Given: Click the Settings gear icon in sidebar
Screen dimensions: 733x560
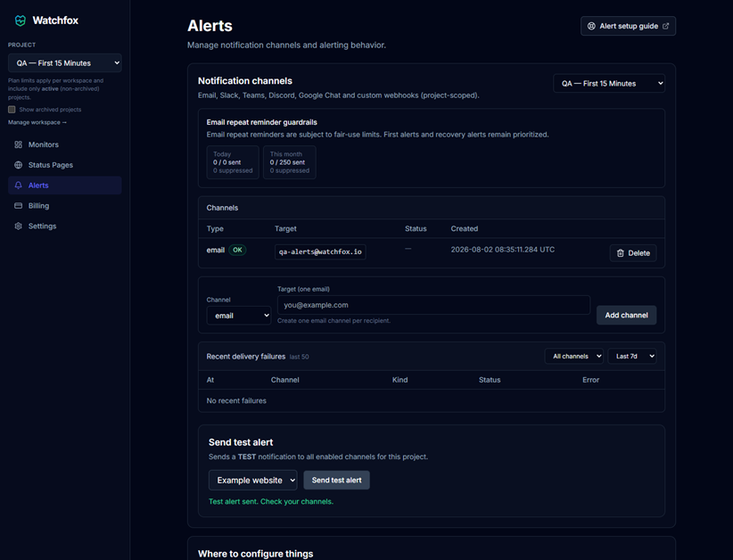Looking at the screenshot, I should click(x=18, y=226).
